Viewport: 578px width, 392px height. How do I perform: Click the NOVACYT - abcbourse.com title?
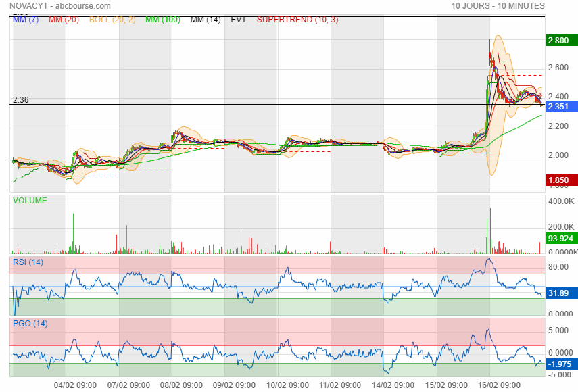pyautogui.click(x=60, y=6)
